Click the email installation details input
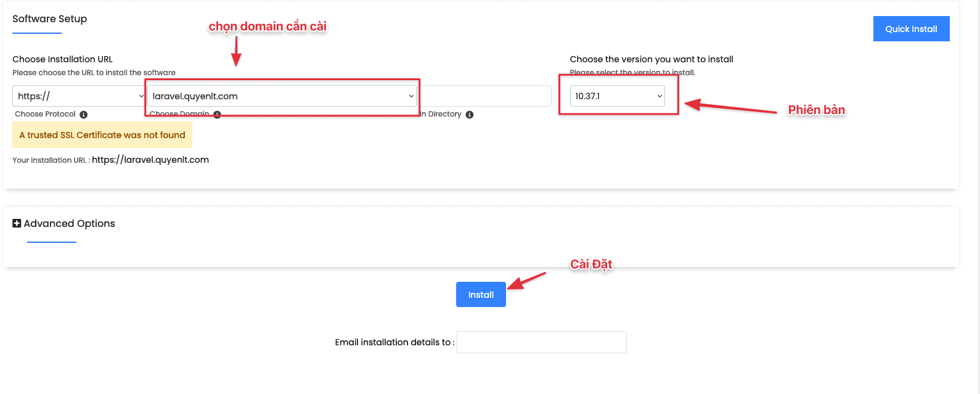Viewport: 980px width, 394px height. point(541,342)
